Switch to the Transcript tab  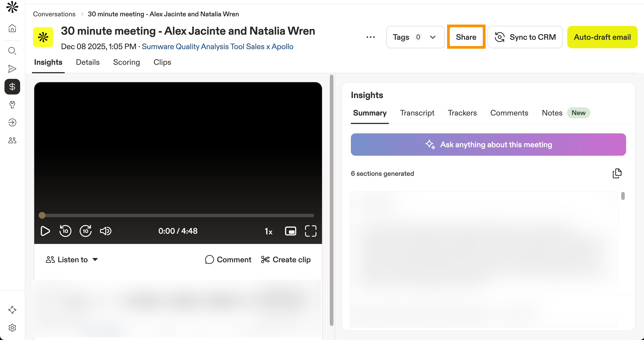coord(417,113)
